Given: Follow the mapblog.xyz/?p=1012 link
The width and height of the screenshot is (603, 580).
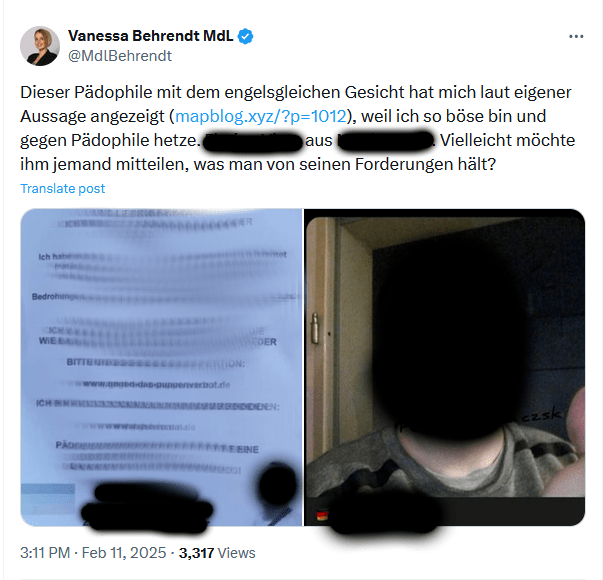Looking at the screenshot, I should click(261, 116).
